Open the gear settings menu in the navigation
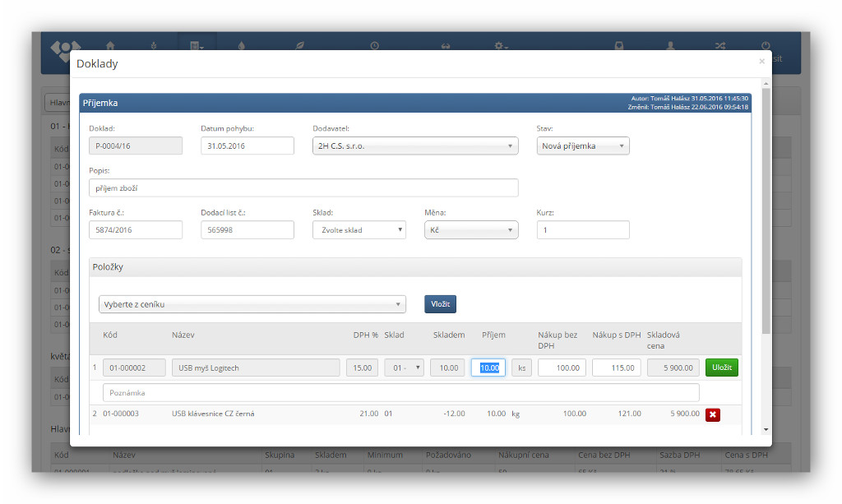842x504 pixels. click(501, 46)
